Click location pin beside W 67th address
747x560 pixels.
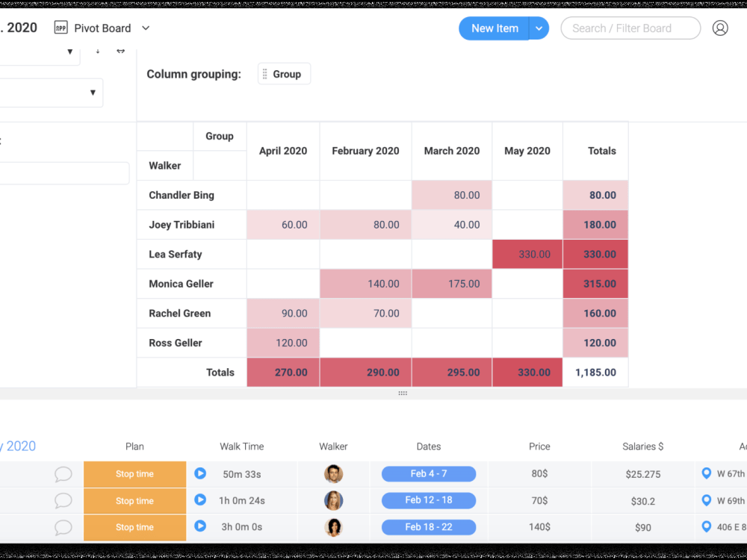[707, 473]
